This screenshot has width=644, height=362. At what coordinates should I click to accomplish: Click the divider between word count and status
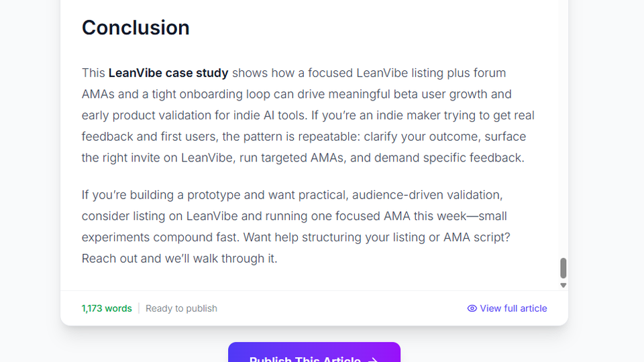[x=139, y=308]
